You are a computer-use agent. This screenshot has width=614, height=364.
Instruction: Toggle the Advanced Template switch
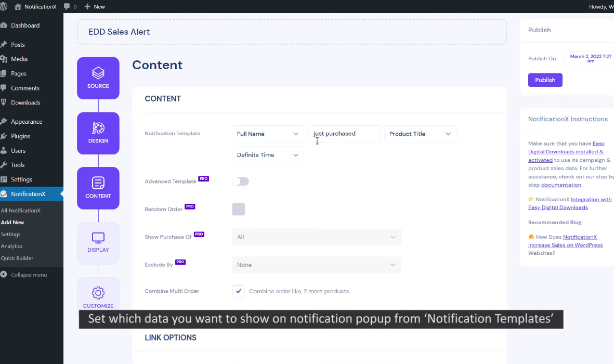coord(240,181)
